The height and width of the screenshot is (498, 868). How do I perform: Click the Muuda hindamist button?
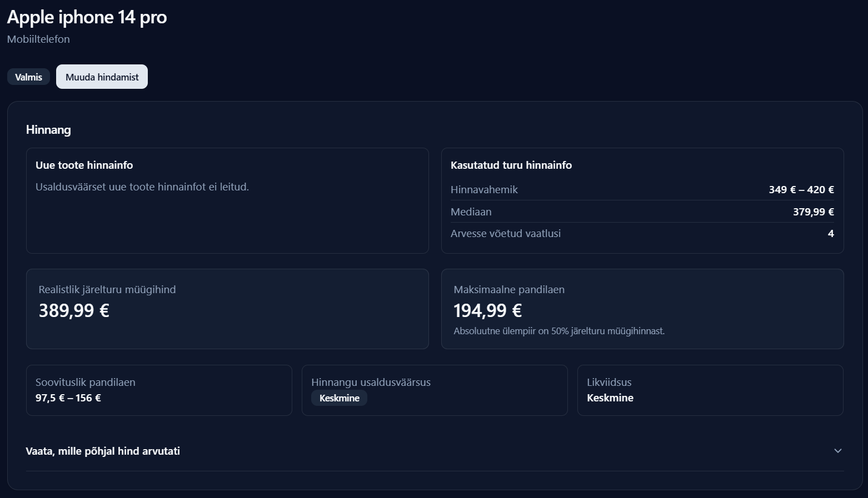tap(102, 77)
